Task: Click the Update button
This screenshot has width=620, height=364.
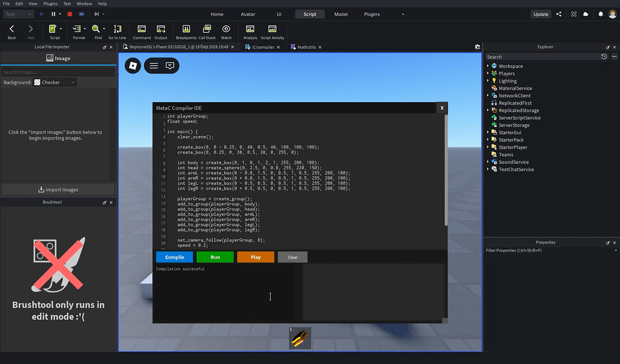Action: (541, 15)
